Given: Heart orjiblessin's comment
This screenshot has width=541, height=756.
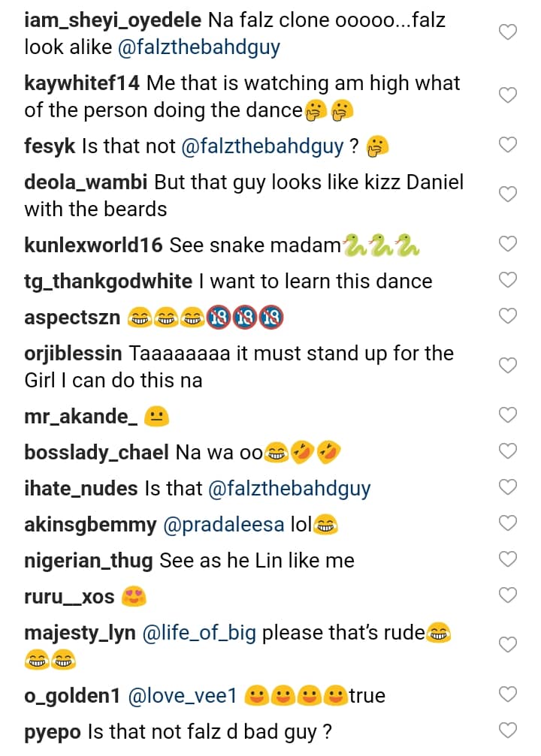Looking at the screenshot, I should coord(509,366).
